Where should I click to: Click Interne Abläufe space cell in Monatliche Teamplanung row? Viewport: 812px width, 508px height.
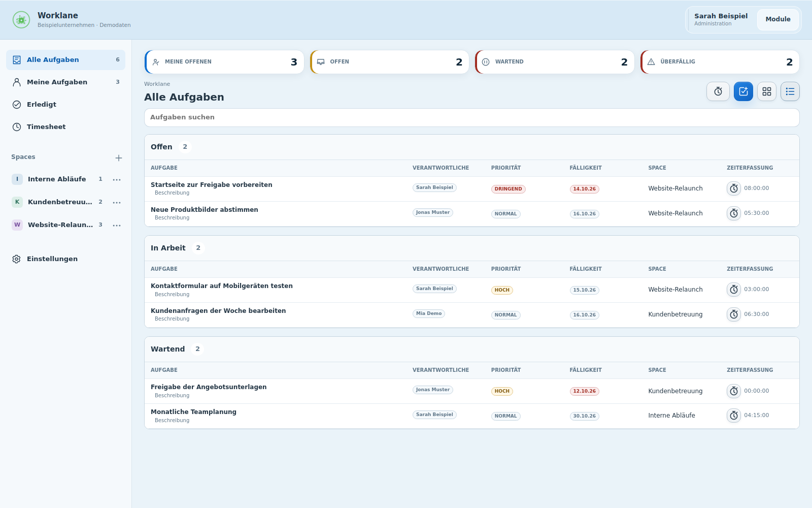[671, 416]
